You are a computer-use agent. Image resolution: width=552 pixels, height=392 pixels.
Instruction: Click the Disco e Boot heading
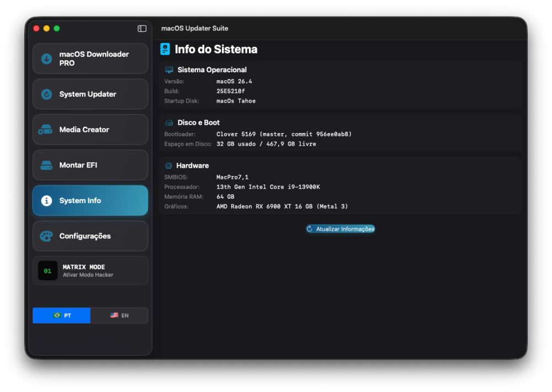(x=199, y=123)
